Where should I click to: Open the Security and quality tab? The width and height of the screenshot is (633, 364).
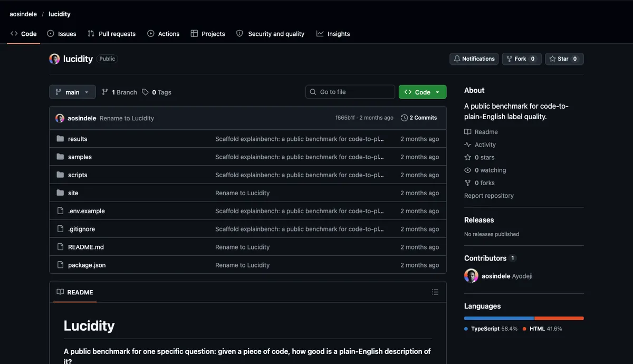tap(270, 34)
